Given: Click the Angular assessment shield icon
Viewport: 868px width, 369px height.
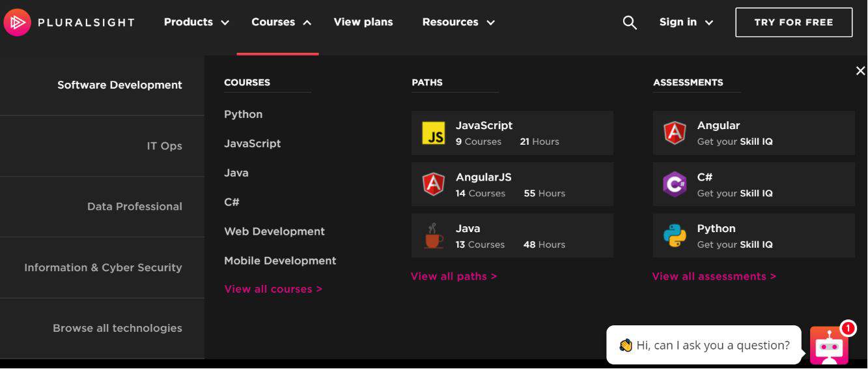Looking at the screenshot, I should (675, 133).
